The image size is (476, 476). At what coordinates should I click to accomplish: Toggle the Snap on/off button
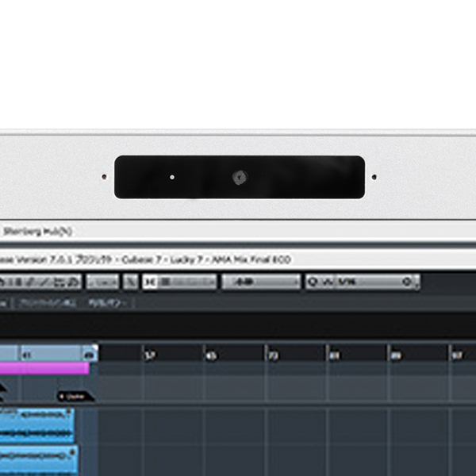click(x=150, y=282)
